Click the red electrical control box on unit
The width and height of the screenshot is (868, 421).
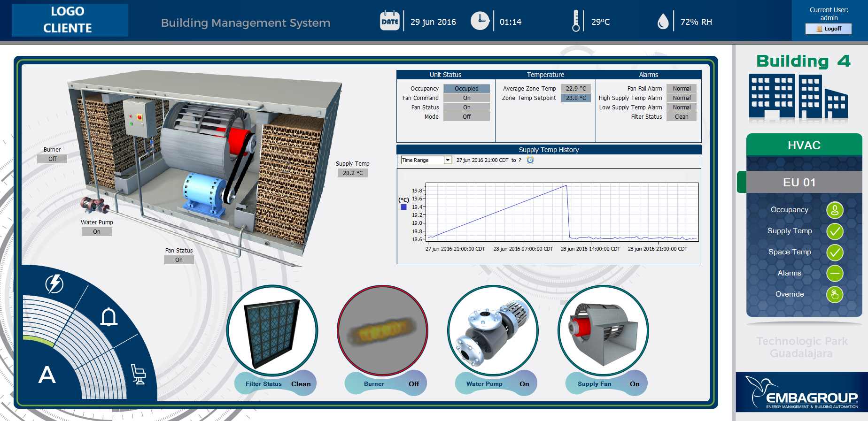[140, 118]
